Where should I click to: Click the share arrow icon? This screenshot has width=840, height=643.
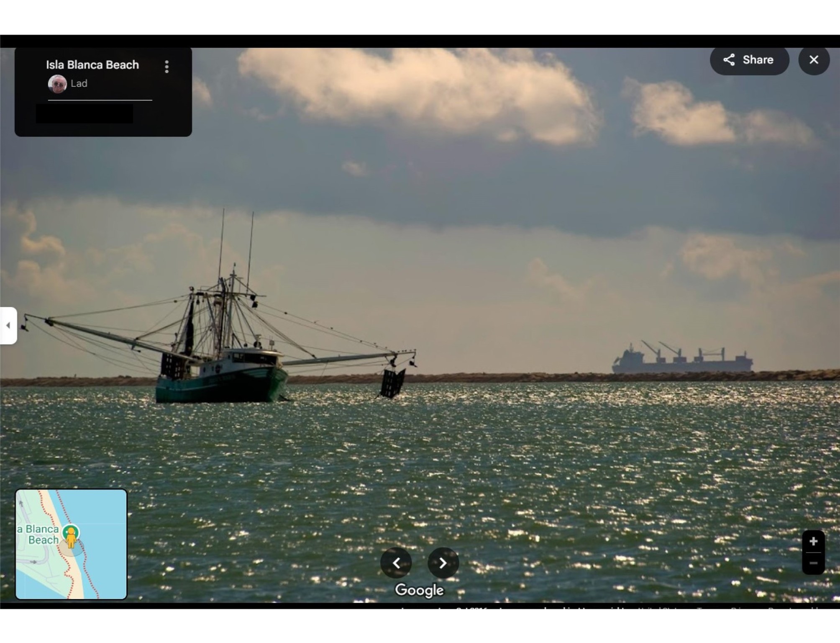[x=729, y=60]
